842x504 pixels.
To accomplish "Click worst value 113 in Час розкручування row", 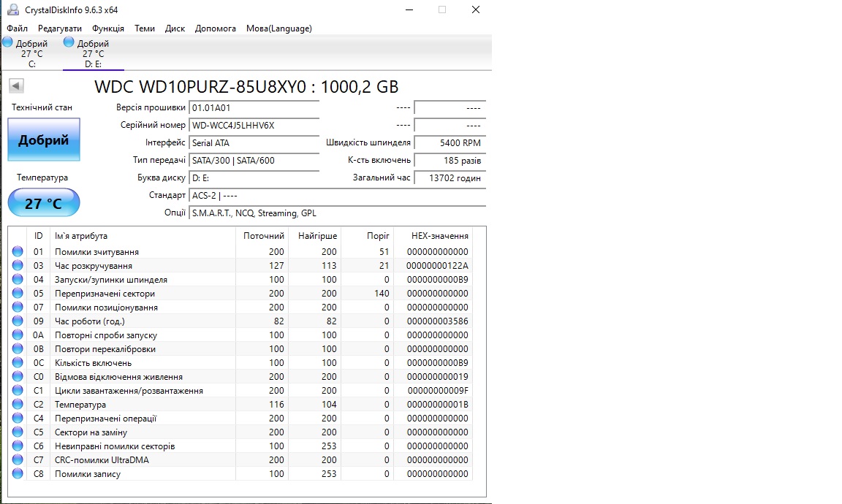I will point(329,265).
